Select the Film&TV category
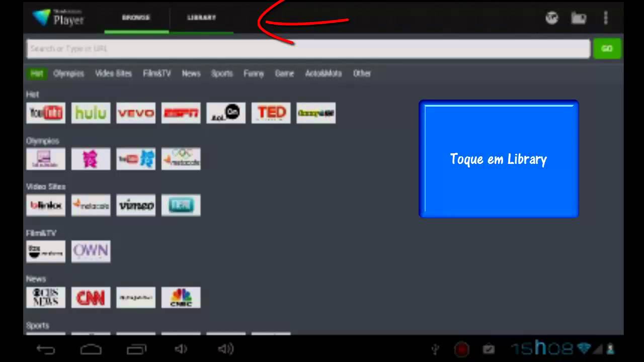The width and height of the screenshot is (644, 362). pos(157,73)
